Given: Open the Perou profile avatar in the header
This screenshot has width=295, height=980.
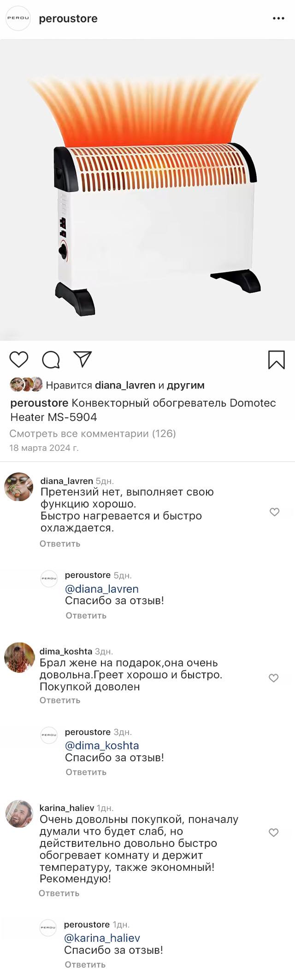Looking at the screenshot, I should [x=18, y=18].
